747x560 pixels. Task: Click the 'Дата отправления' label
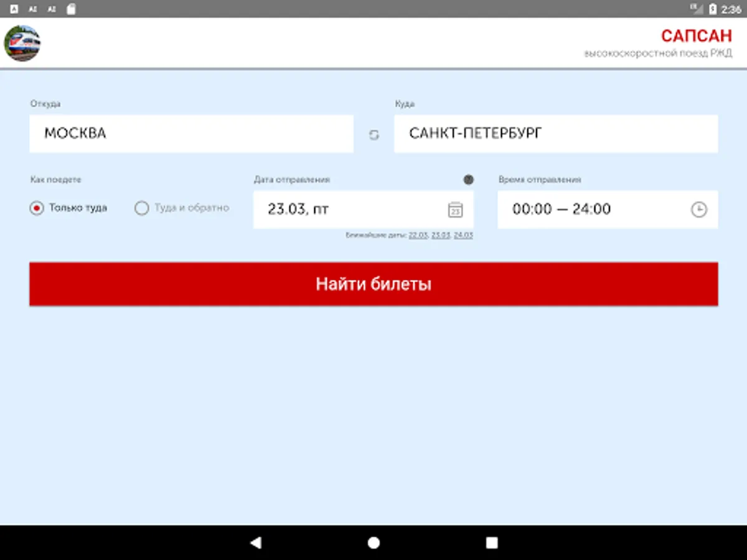pos(292,179)
